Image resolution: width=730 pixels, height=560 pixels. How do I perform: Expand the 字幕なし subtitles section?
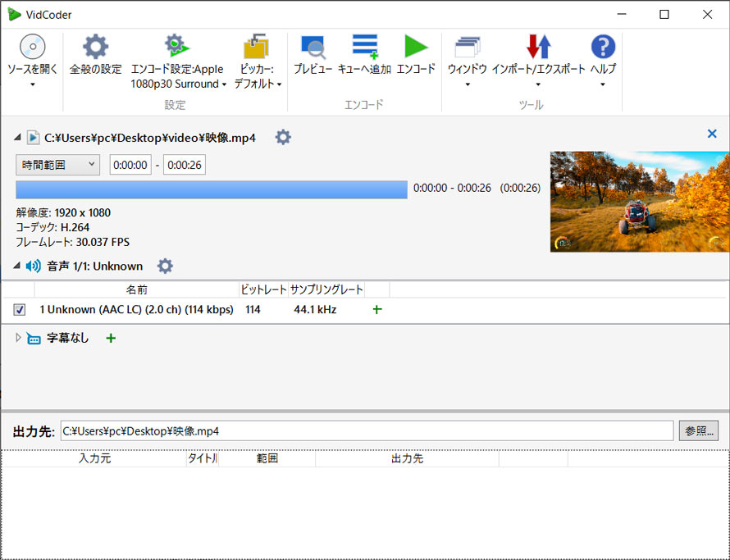18,338
